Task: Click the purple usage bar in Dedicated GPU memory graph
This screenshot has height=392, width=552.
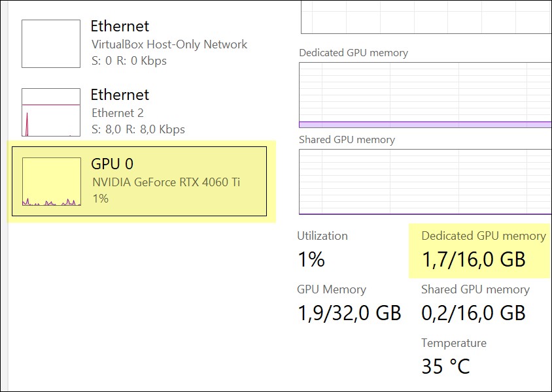Action: pos(424,123)
